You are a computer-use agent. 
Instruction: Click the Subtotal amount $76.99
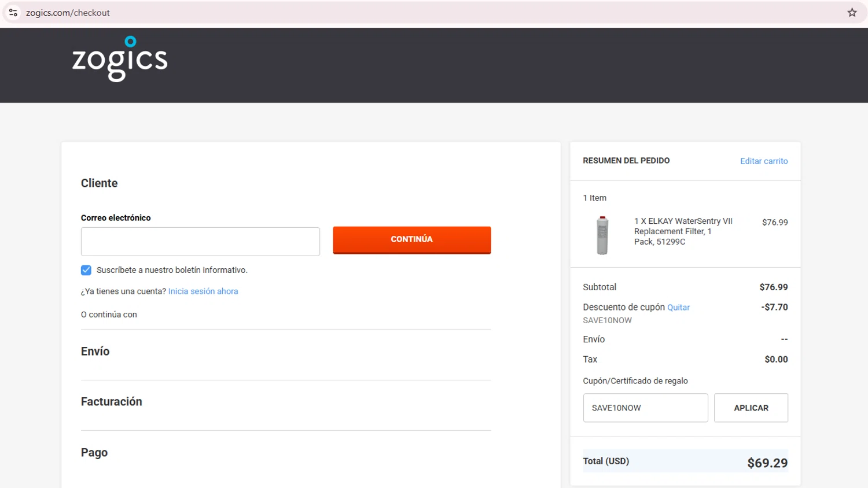tap(774, 287)
